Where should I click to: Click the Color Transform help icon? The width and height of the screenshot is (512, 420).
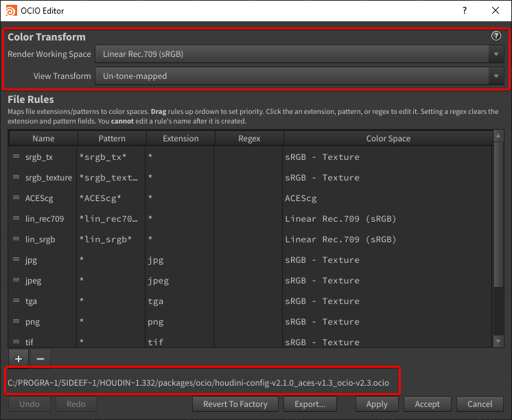pyautogui.click(x=496, y=36)
